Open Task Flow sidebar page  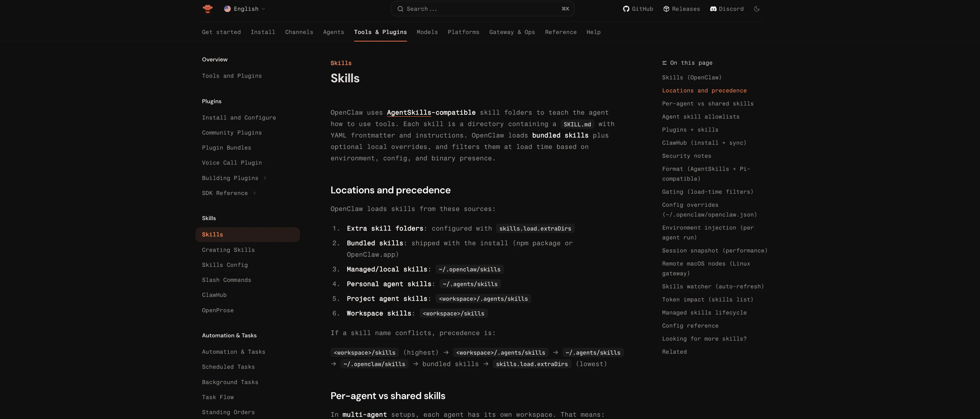(x=218, y=397)
